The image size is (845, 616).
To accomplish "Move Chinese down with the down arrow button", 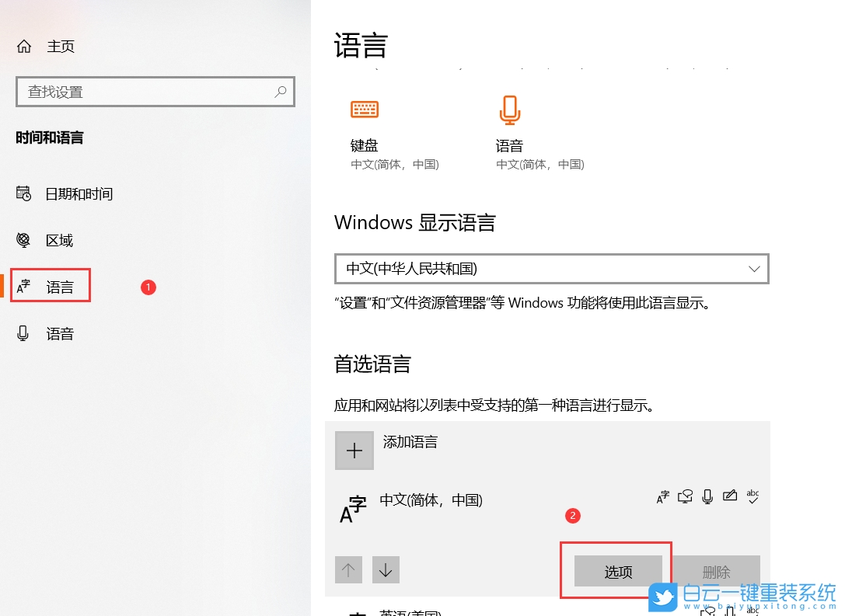I will (386, 569).
